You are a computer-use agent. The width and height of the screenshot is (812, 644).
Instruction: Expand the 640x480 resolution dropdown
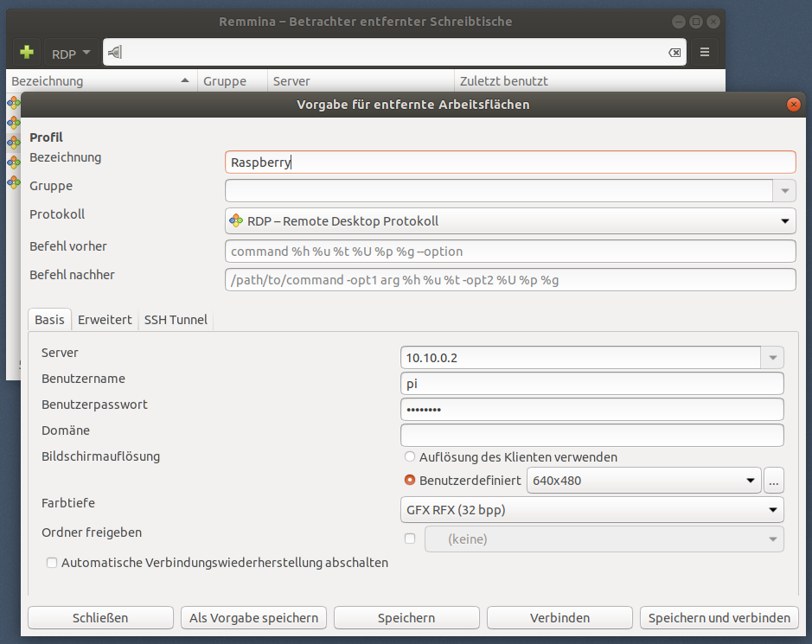[x=644, y=480]
